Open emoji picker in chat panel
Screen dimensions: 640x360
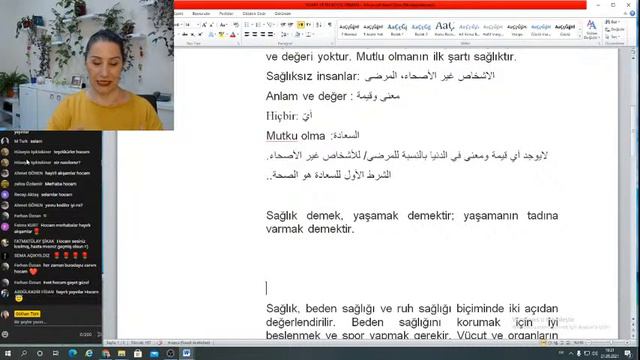[x=5, y=334]
